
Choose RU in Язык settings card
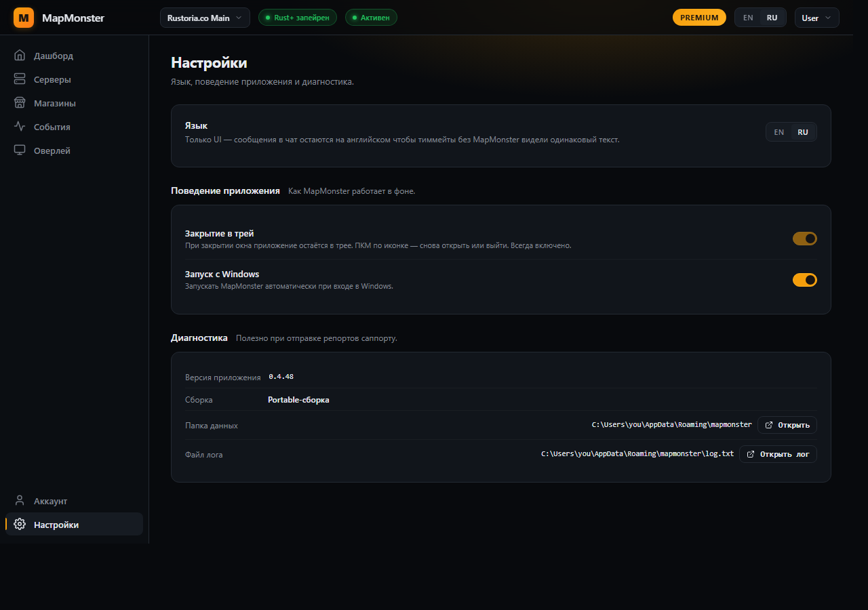[x=803, y=132]
